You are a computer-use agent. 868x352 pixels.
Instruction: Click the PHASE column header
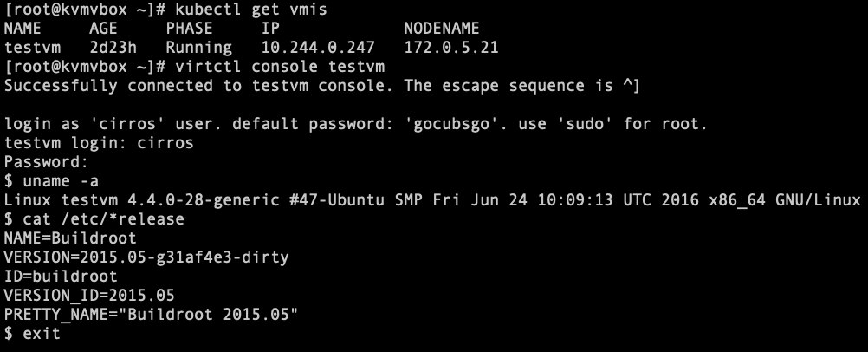coord(190,29)
